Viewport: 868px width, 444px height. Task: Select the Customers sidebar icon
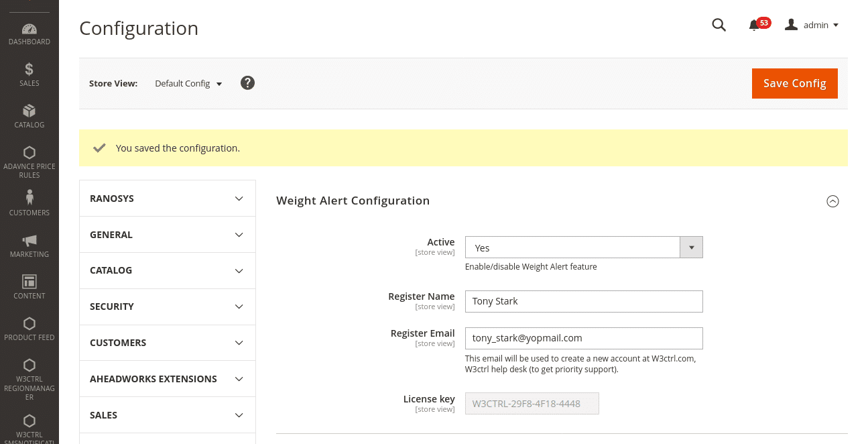(29, 201)
